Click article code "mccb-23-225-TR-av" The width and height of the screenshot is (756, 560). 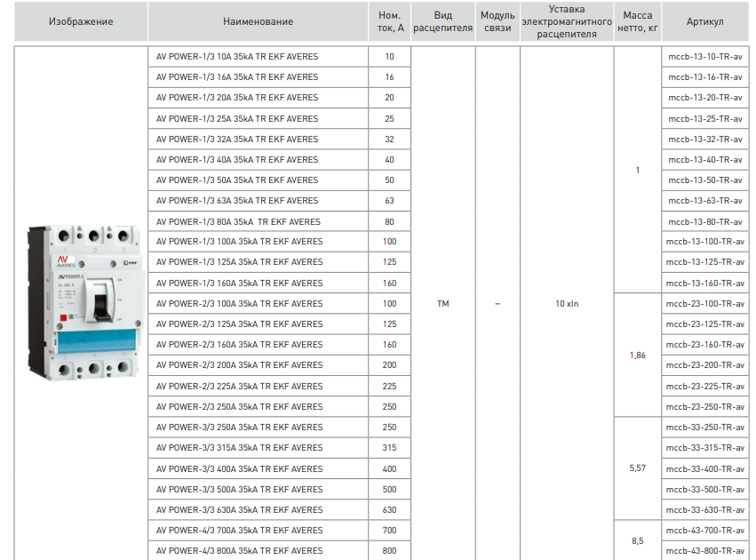tap(704, 387)
